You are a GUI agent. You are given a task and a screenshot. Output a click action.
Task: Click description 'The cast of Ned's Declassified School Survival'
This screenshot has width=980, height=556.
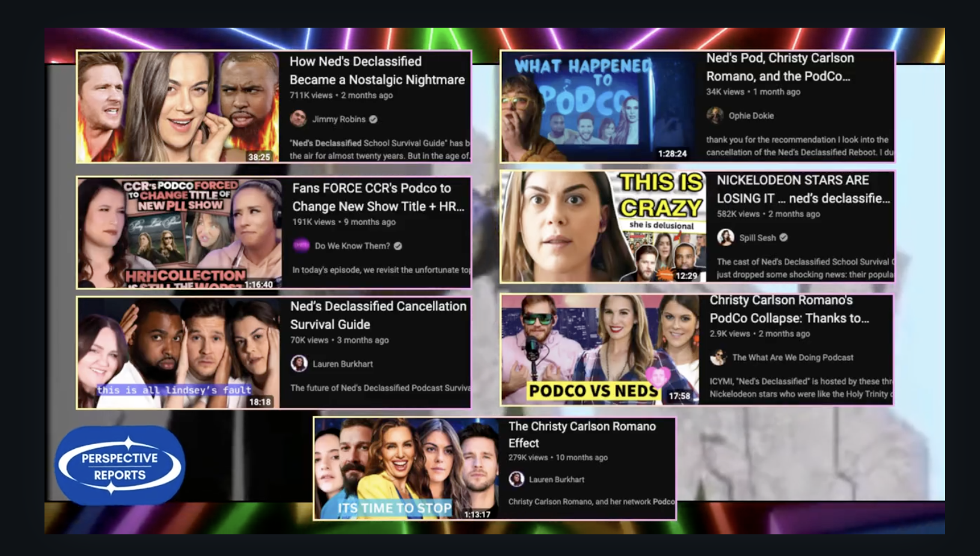pos(805,268)
